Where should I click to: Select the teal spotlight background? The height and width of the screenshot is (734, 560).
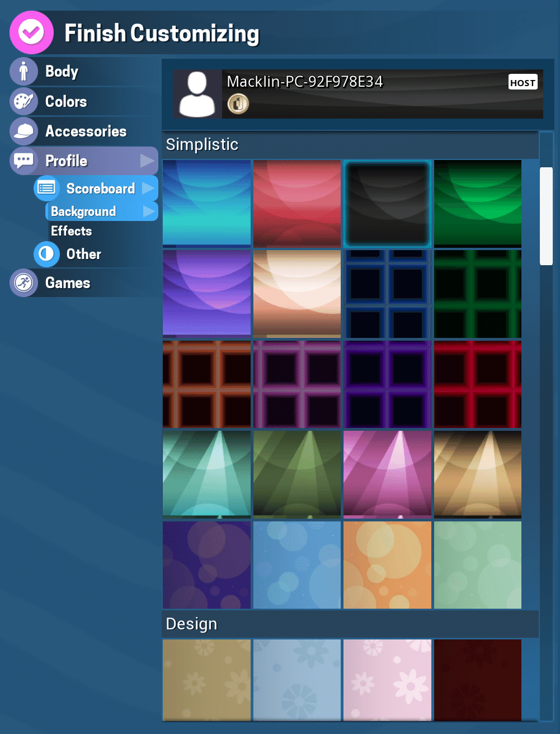click(207, 474)
